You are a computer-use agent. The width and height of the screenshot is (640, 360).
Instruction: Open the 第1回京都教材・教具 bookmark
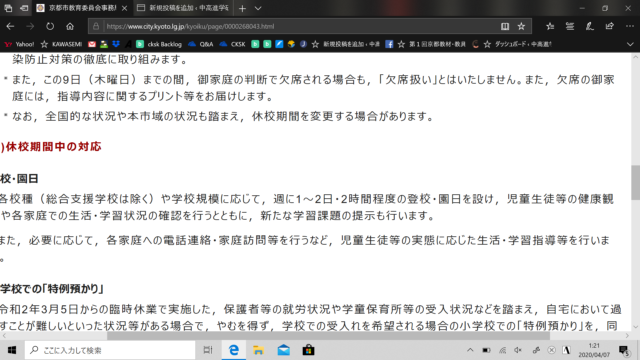431,44
